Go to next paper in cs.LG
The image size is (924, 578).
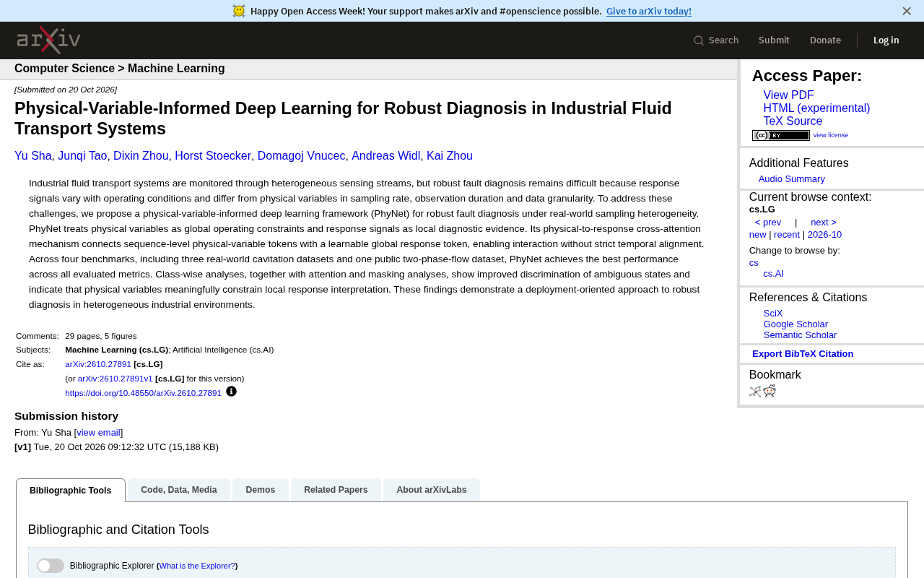coord(824,223)
